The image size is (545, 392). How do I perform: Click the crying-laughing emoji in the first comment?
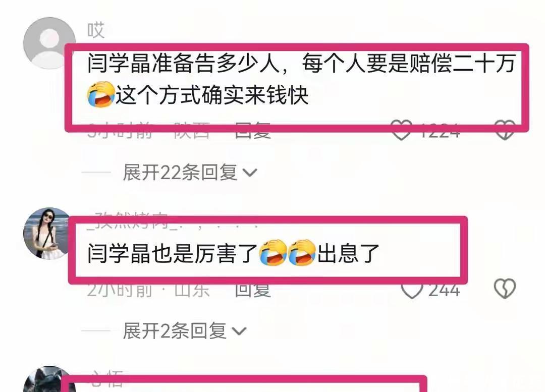(x=101, y=94)
